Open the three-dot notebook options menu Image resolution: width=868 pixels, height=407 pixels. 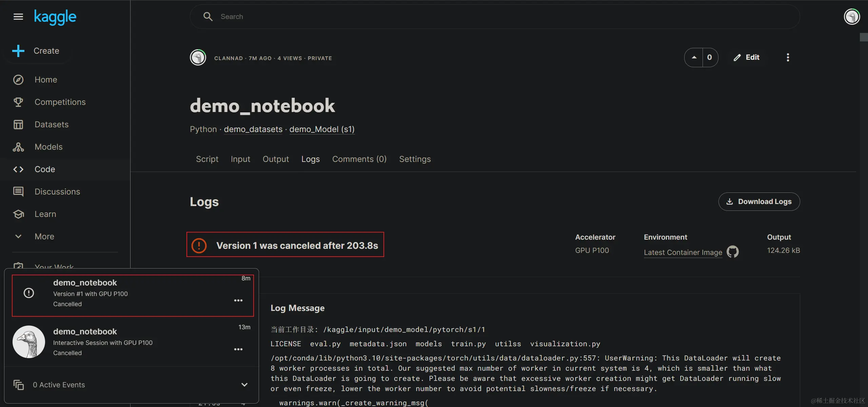click(x=788, y=57)
